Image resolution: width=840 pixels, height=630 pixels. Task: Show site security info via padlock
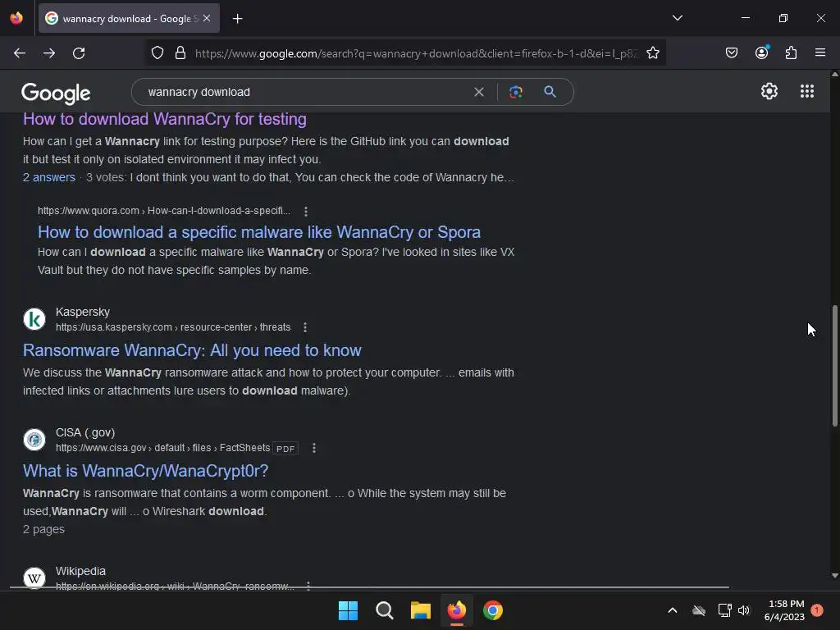(x=180, y=53)
